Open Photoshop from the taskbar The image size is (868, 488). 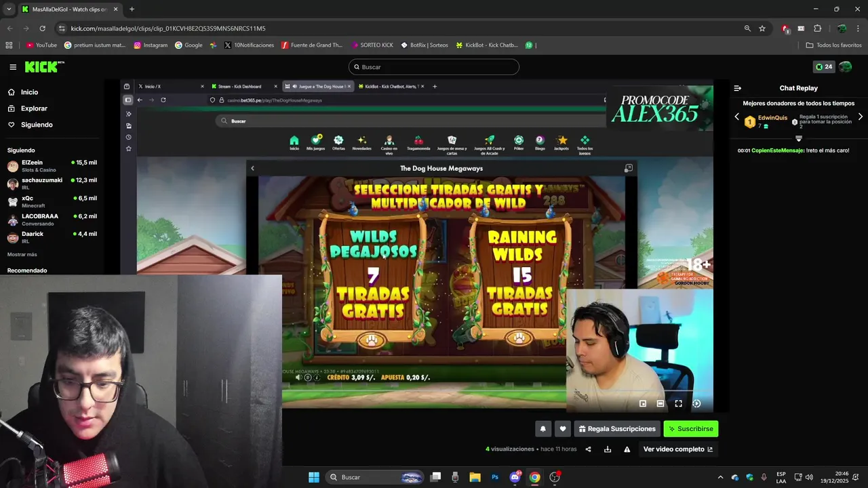(x=495, y=477)
